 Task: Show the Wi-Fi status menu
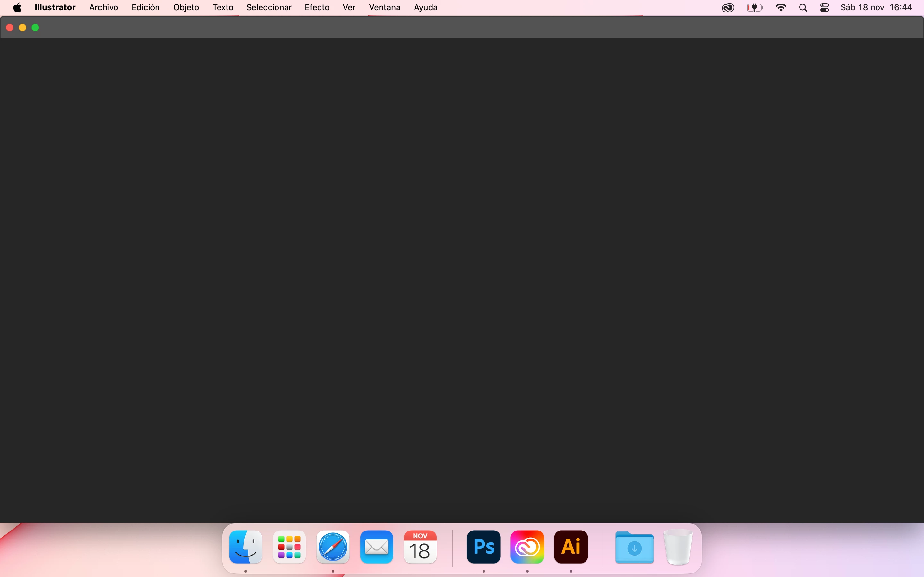pyautogui.click(x=781, y=8)
